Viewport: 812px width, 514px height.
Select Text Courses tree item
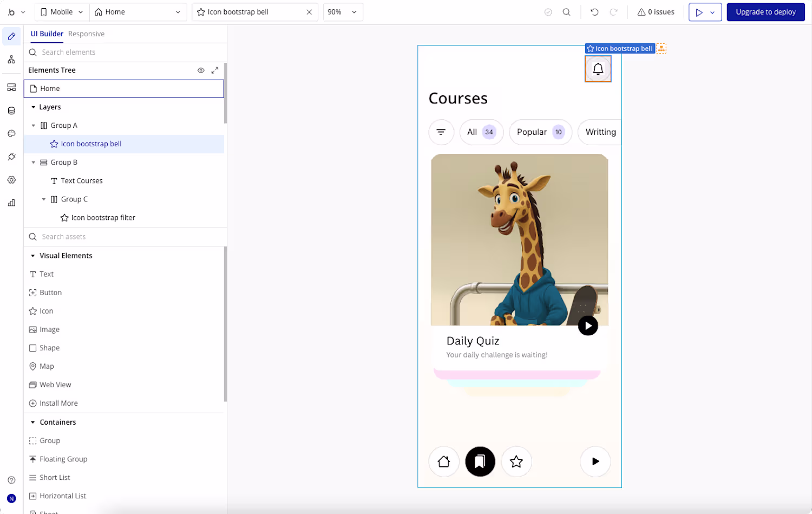[124, 181]
